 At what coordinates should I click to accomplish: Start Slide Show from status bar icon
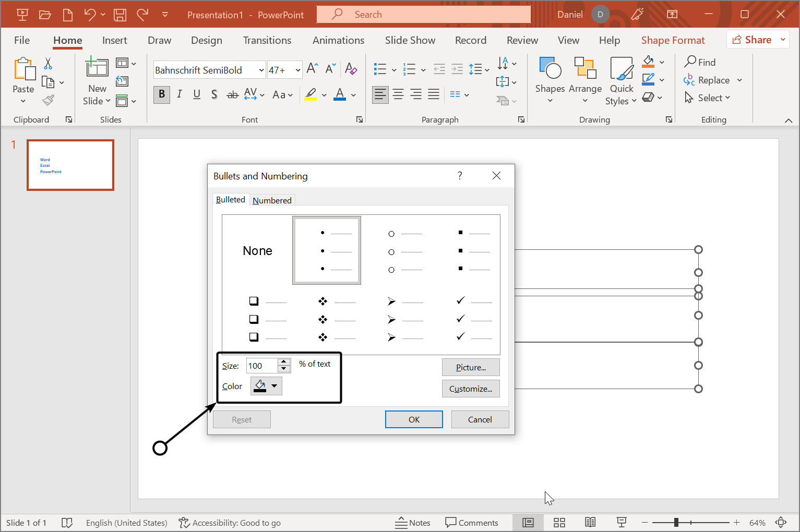coord(621,523)
